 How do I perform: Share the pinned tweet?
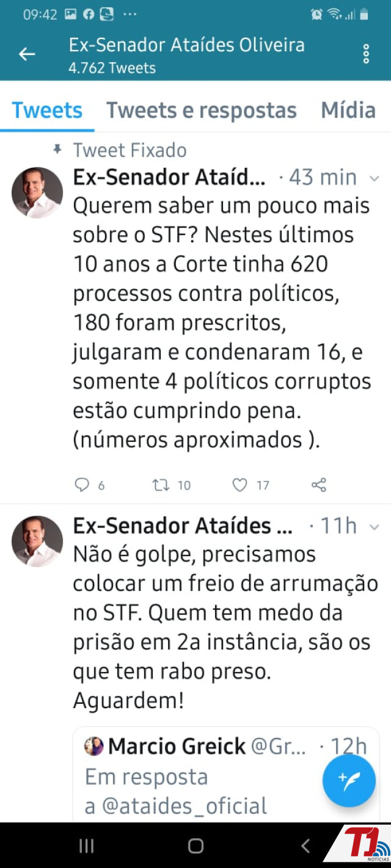tap(319, 485)
